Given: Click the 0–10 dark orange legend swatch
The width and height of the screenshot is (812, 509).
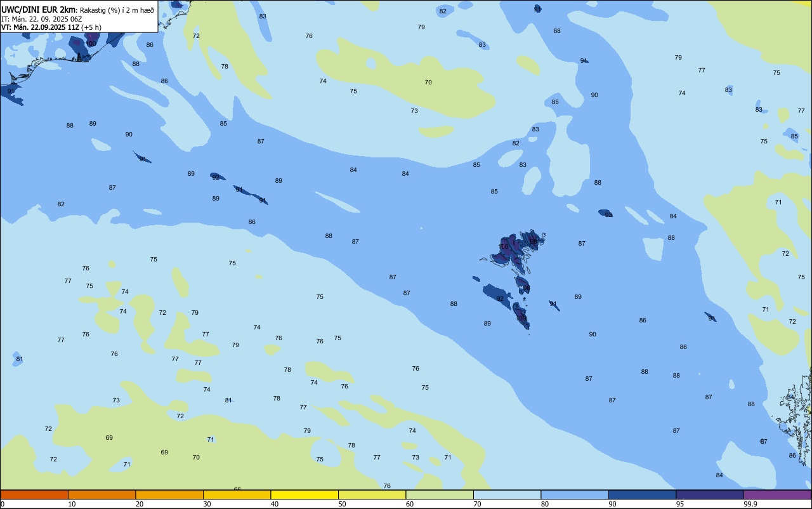Looking at the screenshot, I should tap(34, 494).
